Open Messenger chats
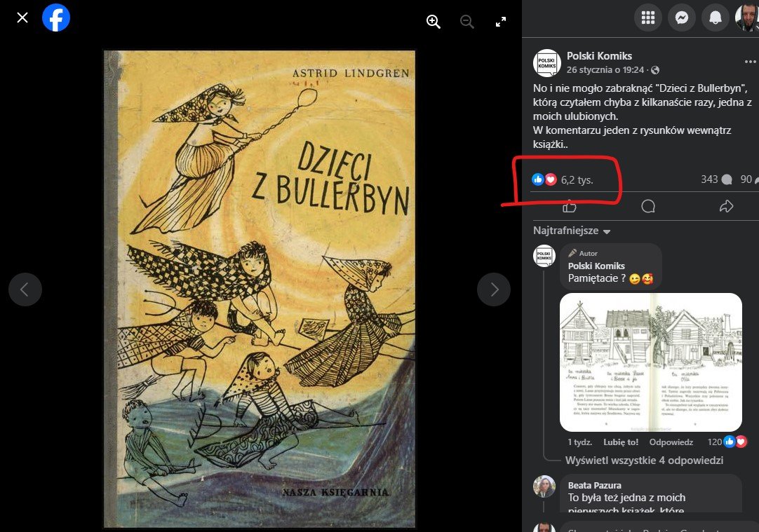This screenshot has height=532, width=759. (x=682, y=18)
